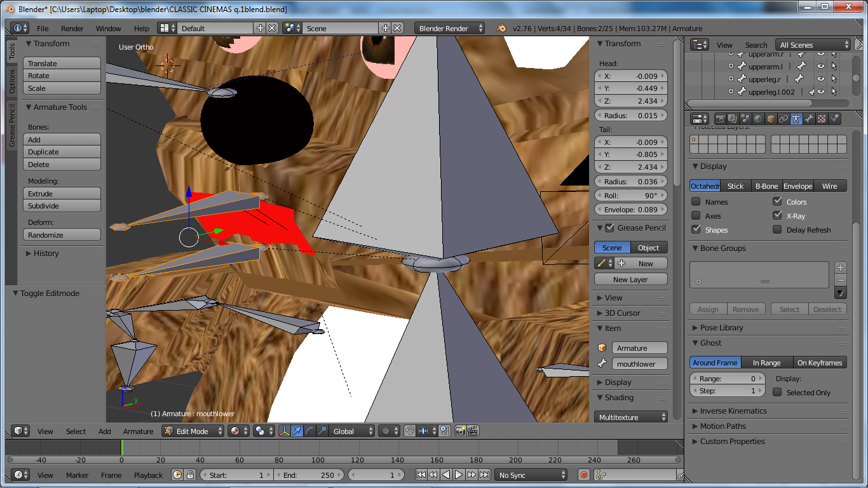Open the Blender Render engine dropdown
This screenshot has height=488, width=868.
449,29
